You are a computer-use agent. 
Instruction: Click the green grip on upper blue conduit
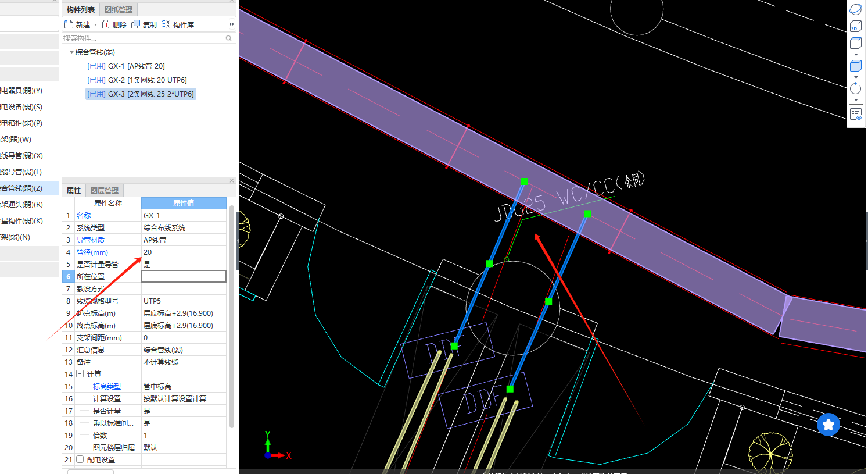524,181
